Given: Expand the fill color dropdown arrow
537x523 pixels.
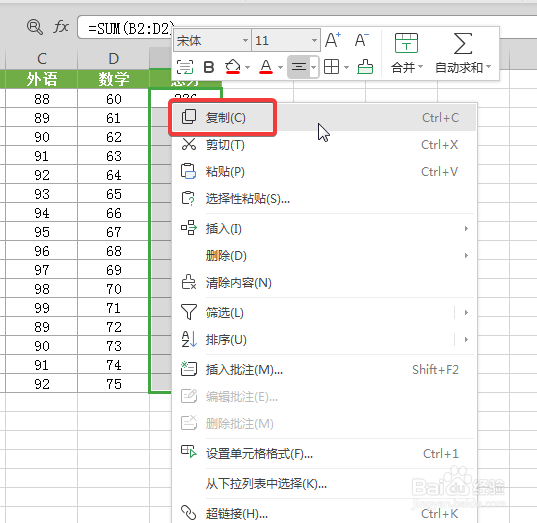Looking at the screenshot, I should click(247, 67).
